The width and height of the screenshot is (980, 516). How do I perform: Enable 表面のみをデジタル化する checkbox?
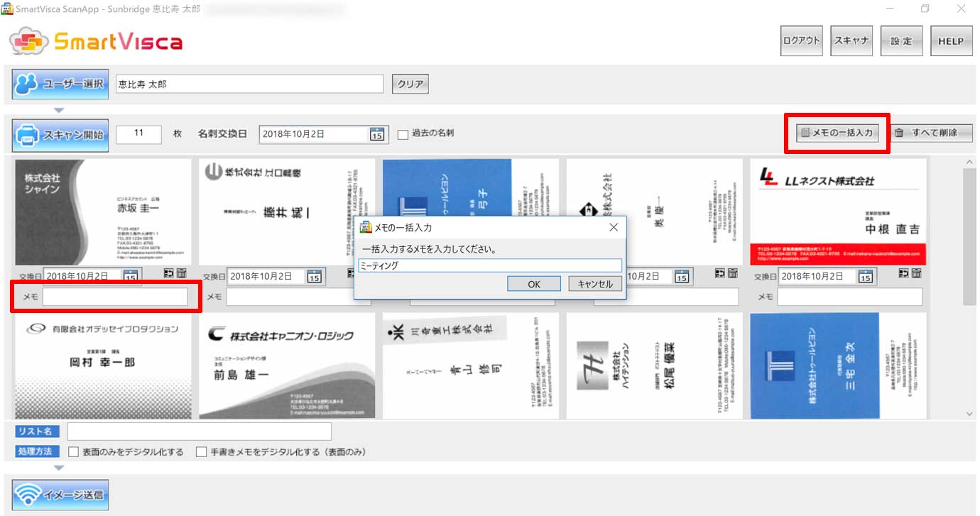tap(73, 452)
